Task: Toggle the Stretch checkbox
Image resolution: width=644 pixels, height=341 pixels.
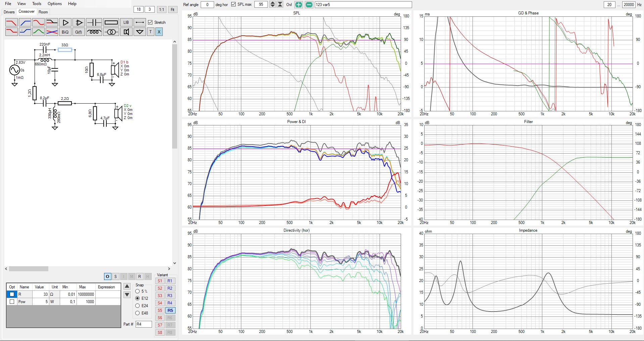Action: click(150, 22)
